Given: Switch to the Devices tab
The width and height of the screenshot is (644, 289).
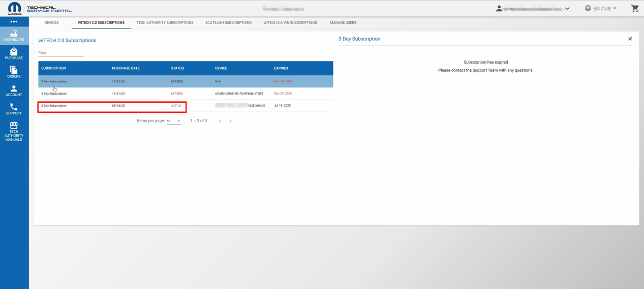Looking at the screenshot, I should [51, 22].
